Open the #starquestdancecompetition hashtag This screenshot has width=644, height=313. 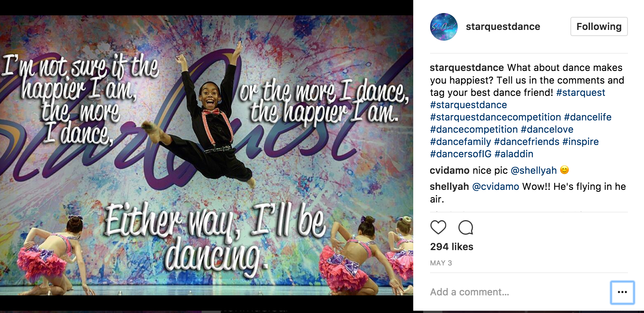pos(495,117)
